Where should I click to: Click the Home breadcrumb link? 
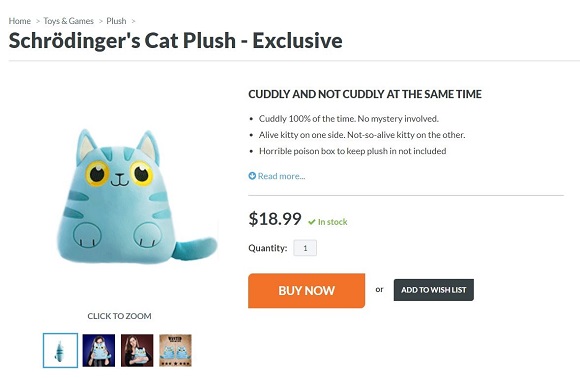[x=20, y=21]
